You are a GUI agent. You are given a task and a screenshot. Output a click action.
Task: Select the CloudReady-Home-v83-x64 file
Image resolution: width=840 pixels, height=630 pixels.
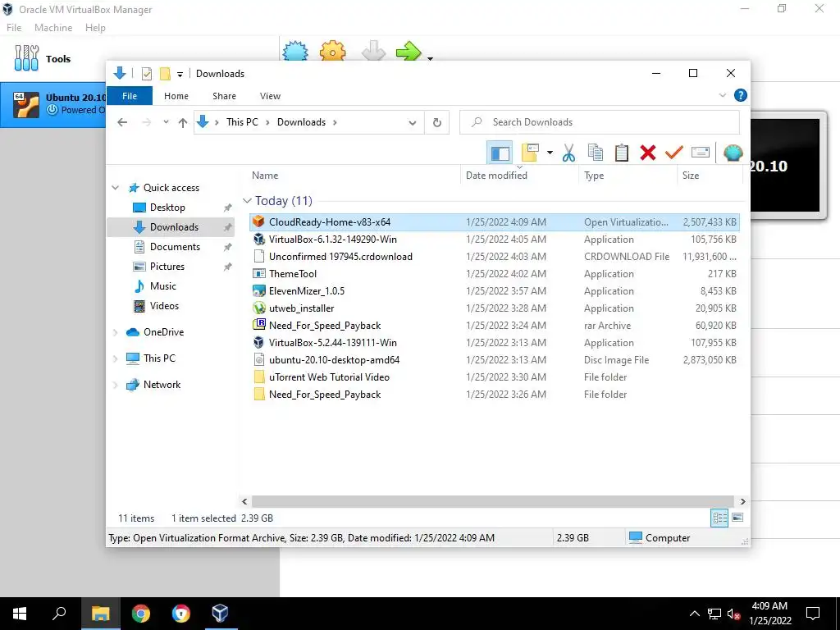494,221
